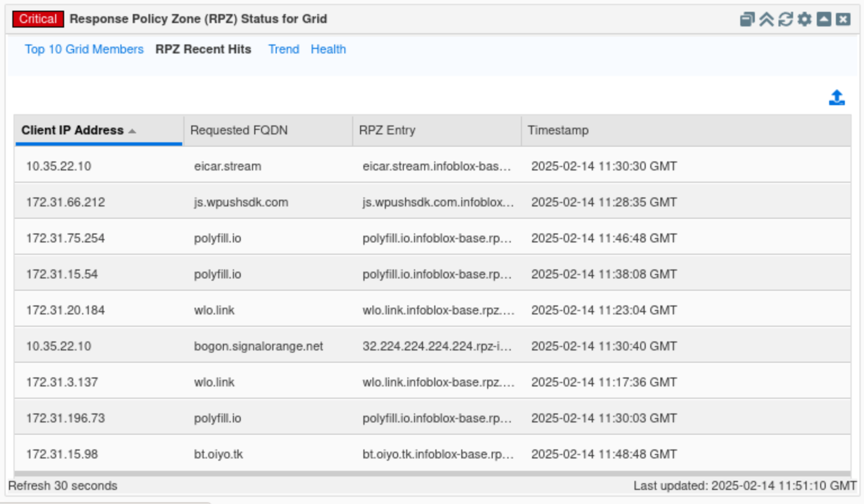Click the Requested FQDN column header

tap(239, 130)
